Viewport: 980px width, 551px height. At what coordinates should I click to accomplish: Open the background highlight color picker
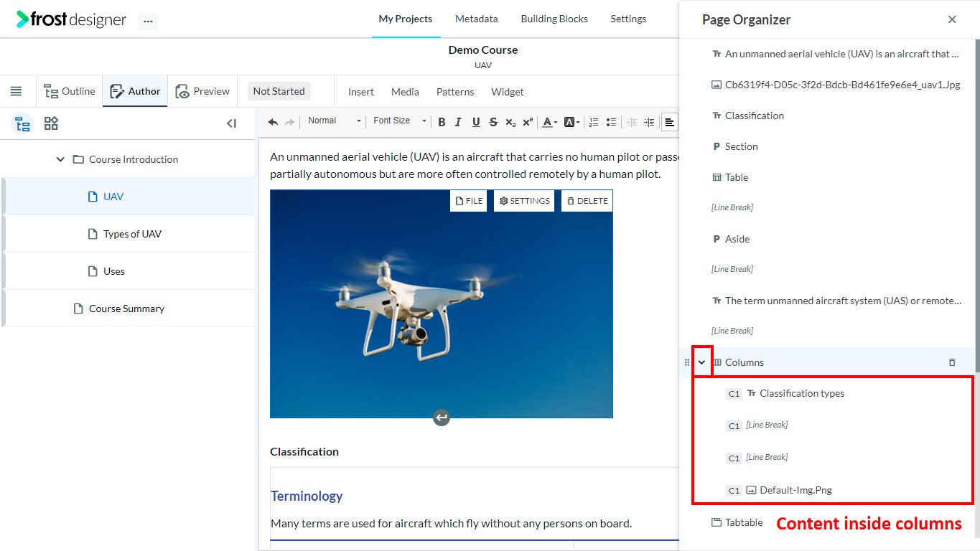(x=571, y=122)
